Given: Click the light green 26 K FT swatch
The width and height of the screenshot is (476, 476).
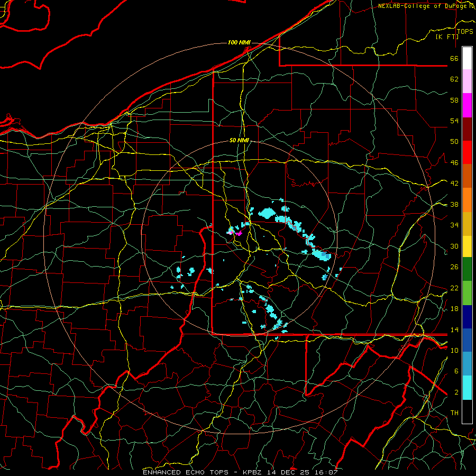Looking at the screenshot, I should click(467, 293).
